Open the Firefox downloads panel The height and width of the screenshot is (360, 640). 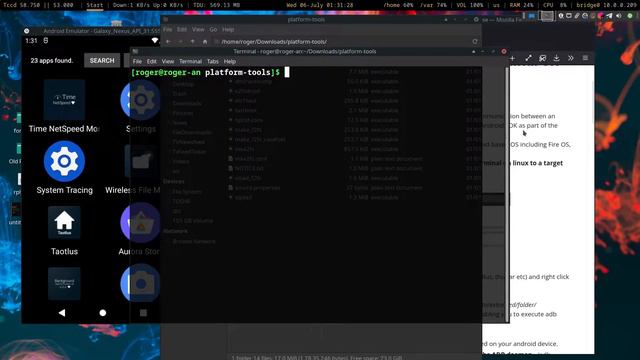556,58
